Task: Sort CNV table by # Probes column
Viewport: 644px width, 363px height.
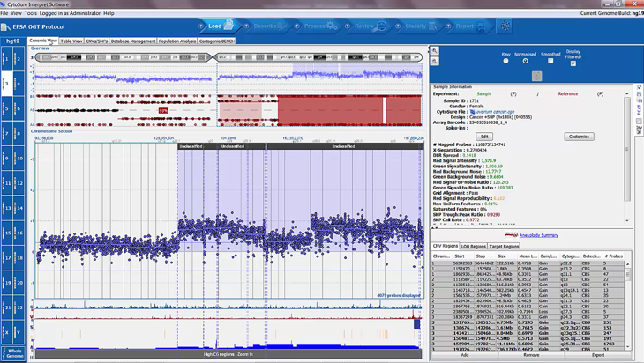Action: (613, 256)
